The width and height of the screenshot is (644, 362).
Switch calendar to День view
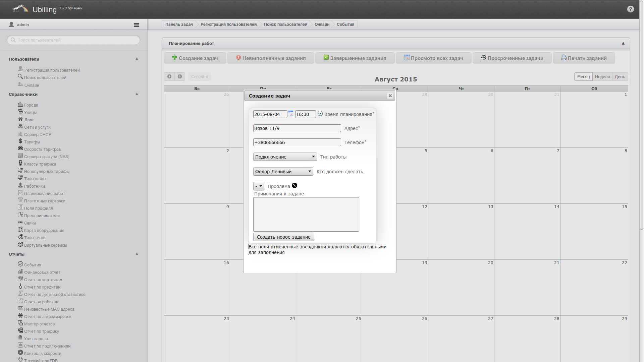[x=620, y=76]
